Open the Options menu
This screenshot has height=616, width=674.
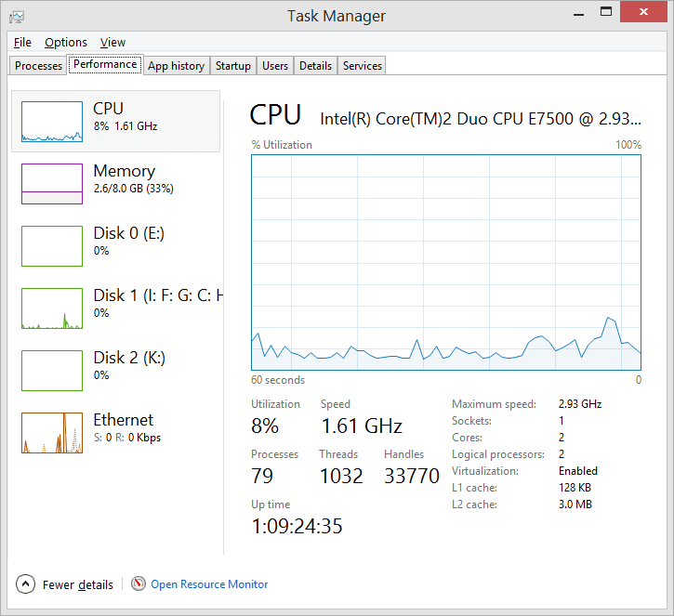[66, 42]
